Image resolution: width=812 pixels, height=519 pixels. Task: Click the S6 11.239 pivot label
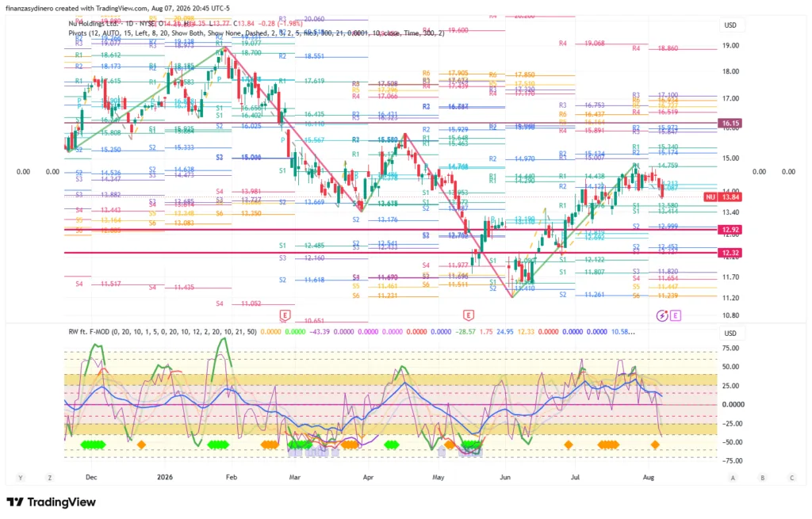[x=655, y=296]
